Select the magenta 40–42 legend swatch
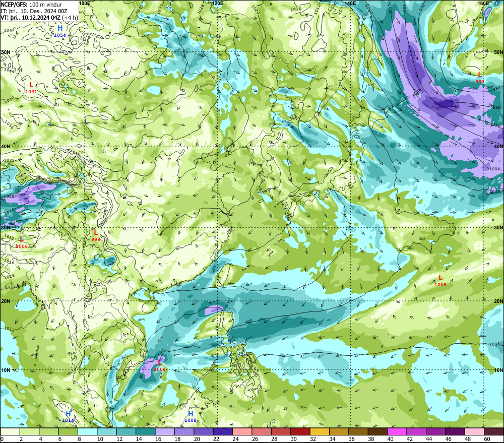 [397, 431]
